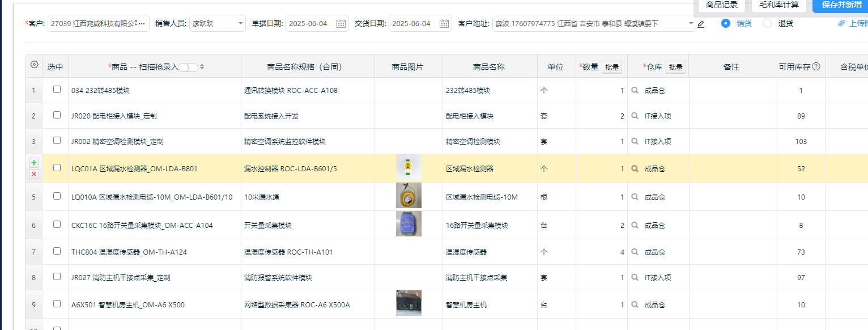Click the 选中 column header
Screen dimensions: 868x330
[55, 67]
